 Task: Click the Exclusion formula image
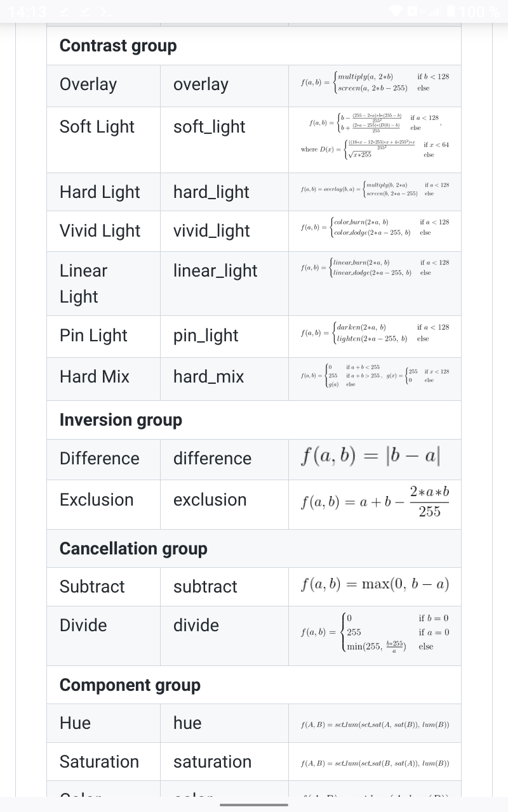pyautogui.click(x=375, y=502)
